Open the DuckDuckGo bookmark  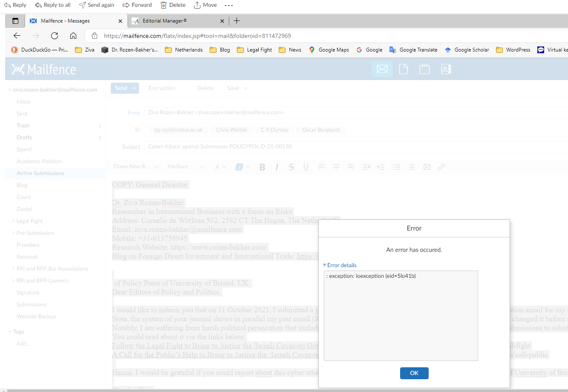tap(40, 50)
